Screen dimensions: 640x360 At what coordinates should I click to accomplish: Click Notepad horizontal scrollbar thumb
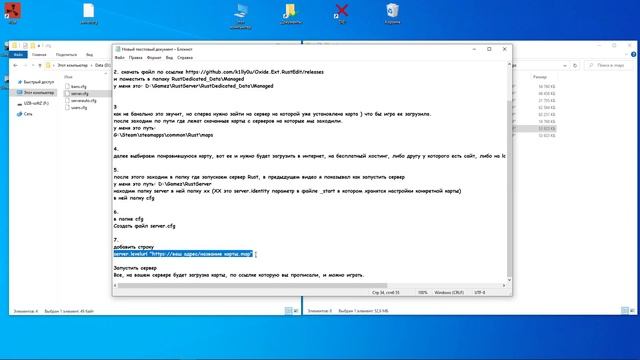tap(252, 285)
